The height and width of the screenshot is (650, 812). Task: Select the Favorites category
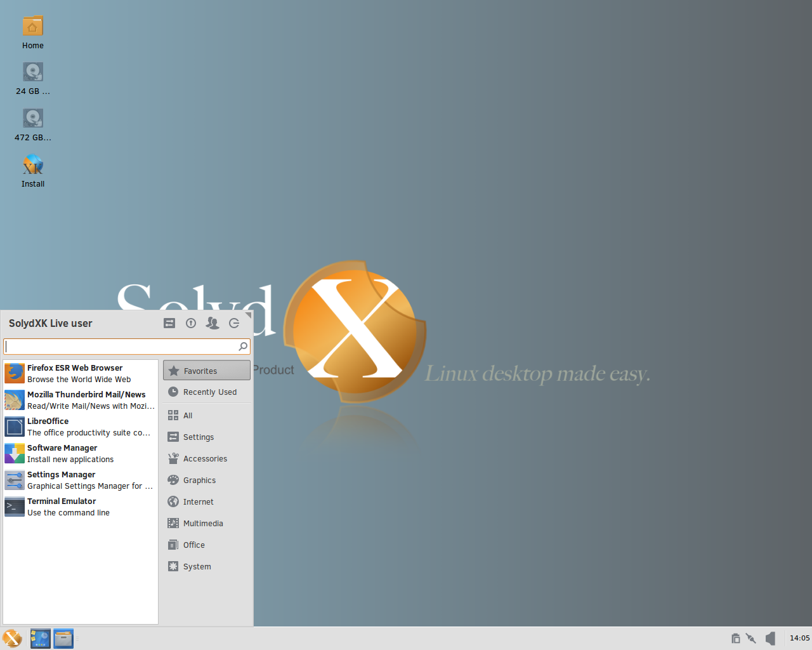(207, 371)
